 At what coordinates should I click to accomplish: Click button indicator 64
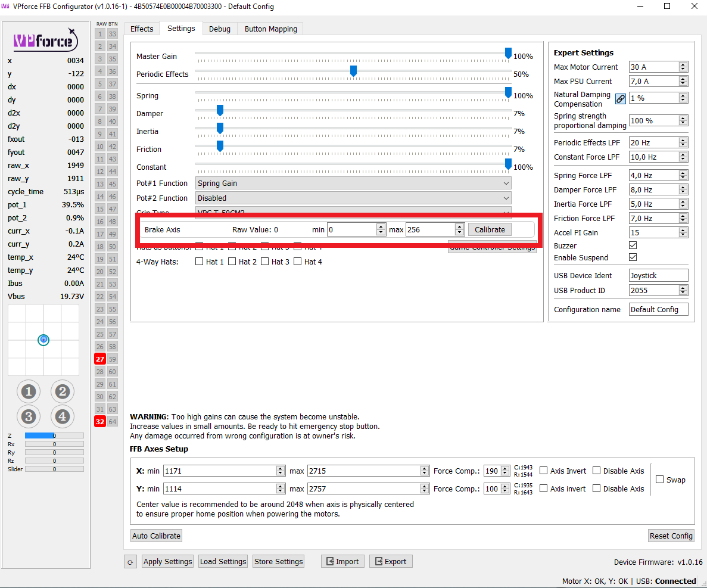112,422
